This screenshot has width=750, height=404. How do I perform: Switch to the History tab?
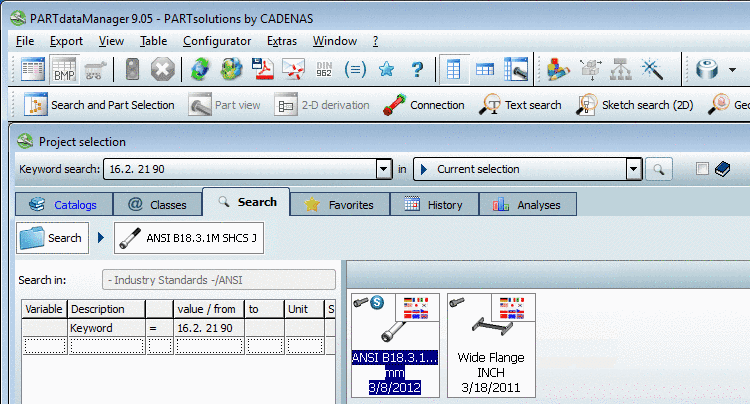[434, 205]
